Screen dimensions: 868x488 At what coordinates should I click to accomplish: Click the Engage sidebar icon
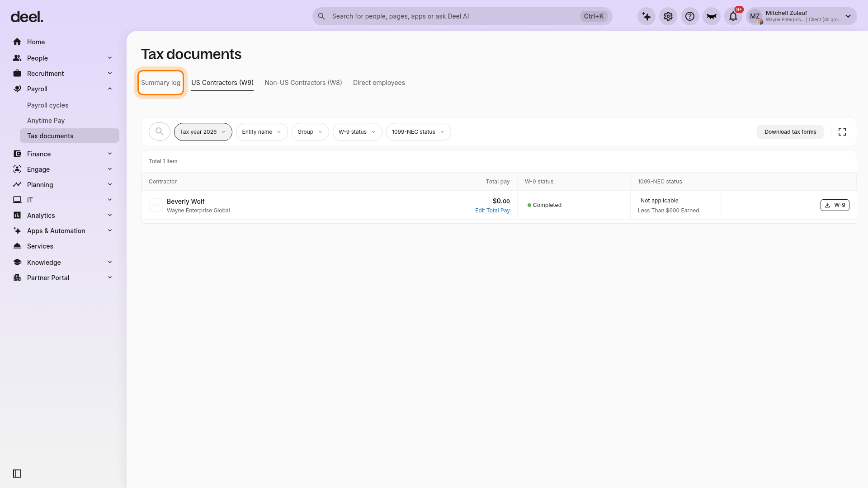(x=17, y=169)
